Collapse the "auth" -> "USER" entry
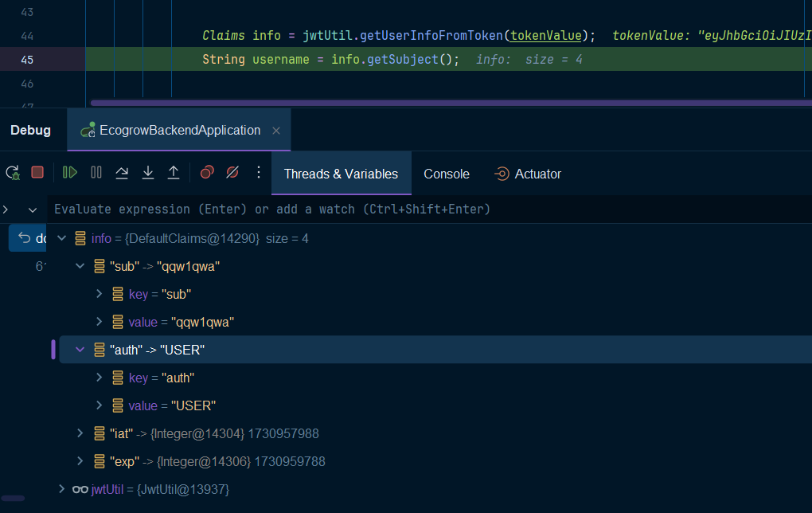812x513 pixels. [80, 350]
